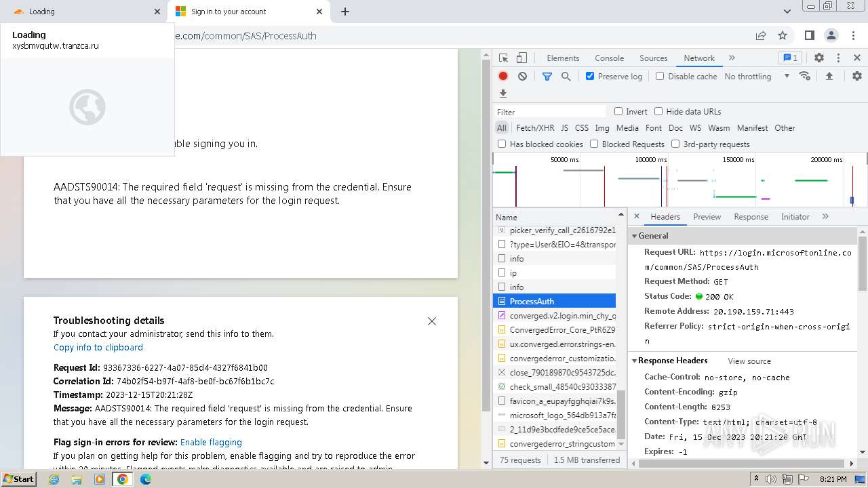Open DevTools settings gear

[x=819, y=58]
